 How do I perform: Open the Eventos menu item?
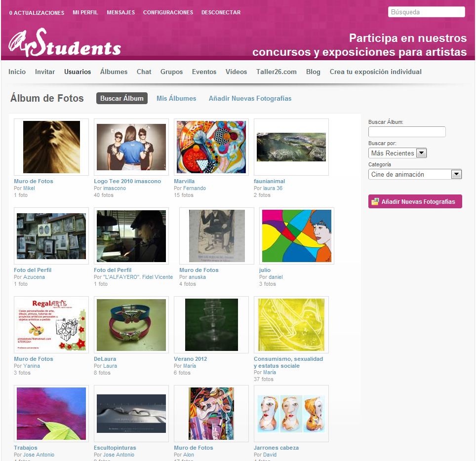click(x=204, y=72)
